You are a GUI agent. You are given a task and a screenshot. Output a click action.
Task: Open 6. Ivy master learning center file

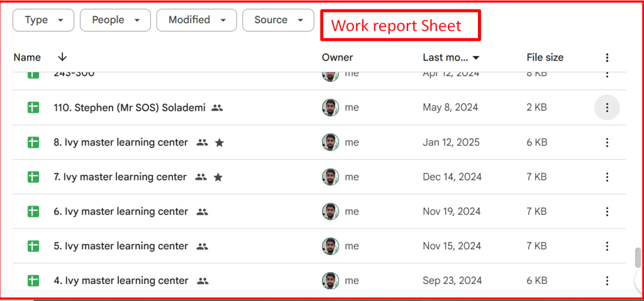click(x=121, y=212)
